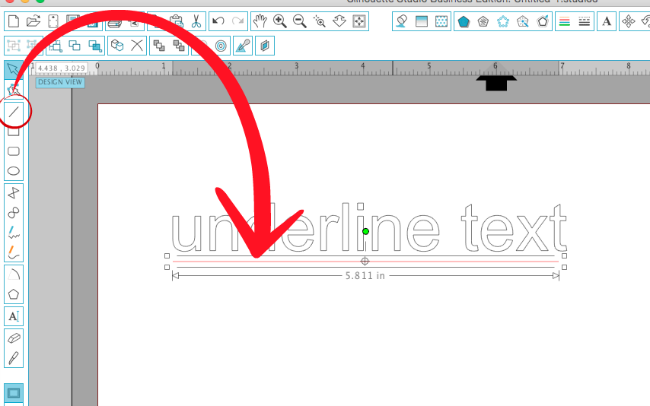650x406 pixels.
Task: Open the Fill Gradient panel
Action: pos(421,21)
